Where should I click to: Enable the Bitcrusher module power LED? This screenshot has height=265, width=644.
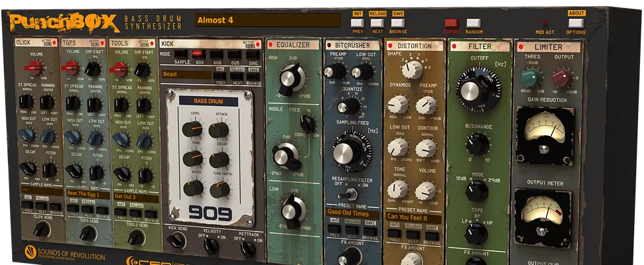330,46
